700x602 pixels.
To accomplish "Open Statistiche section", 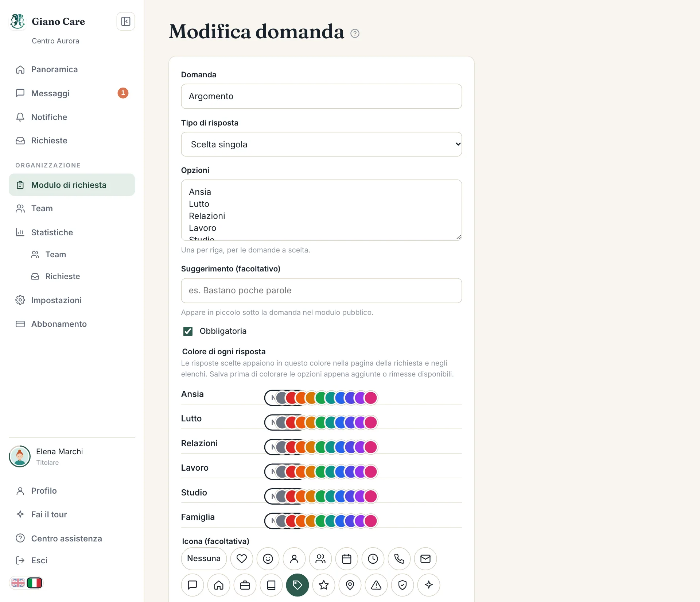I will coord(72,232).
